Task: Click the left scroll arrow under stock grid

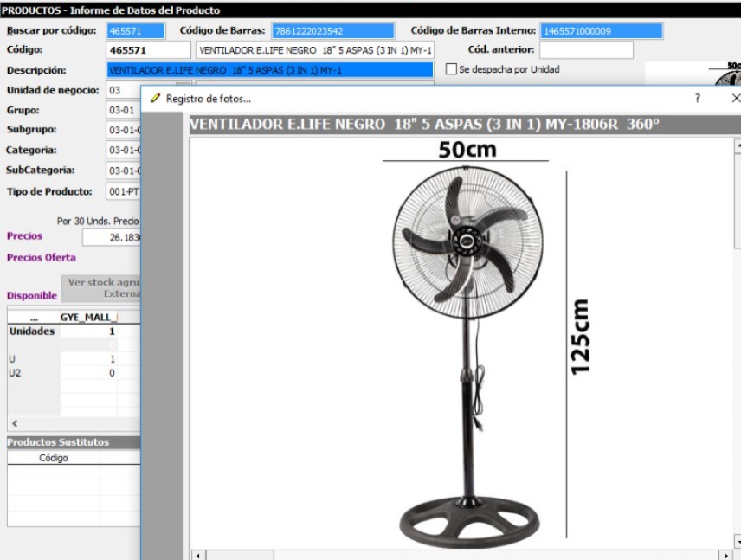Action: (x=14, y=423)
